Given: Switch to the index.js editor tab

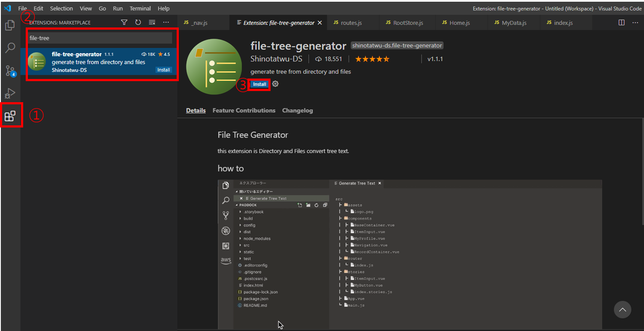Looking at the screenshot, I should coord(567,23).
